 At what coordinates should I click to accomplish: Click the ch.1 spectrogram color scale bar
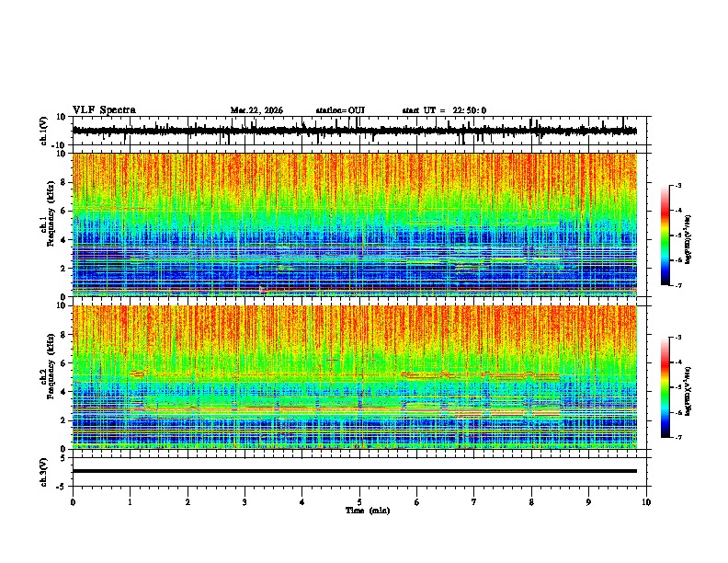click(665, 236)
